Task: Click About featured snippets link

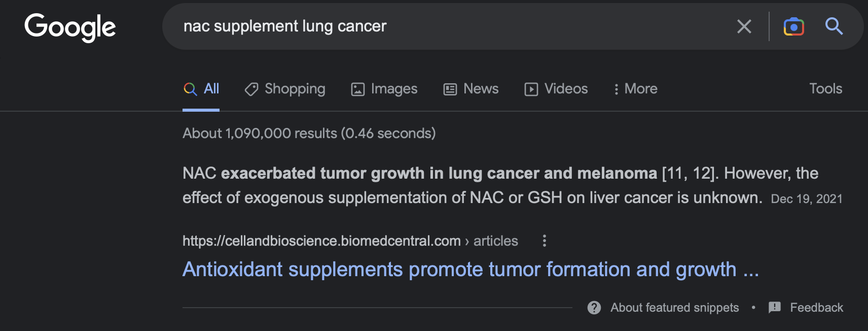Action: coord(674,308)
